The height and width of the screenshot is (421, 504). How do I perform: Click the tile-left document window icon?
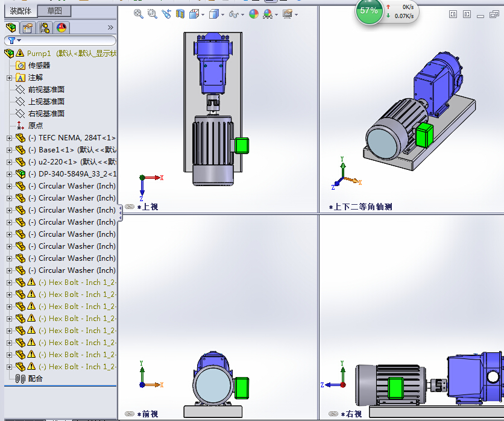tap(453, 14)
